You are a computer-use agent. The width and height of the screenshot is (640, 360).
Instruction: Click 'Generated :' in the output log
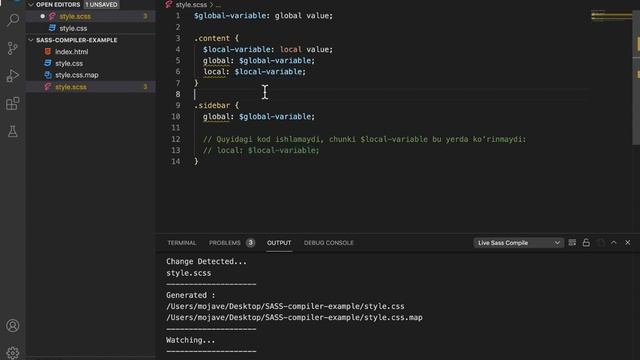point(190,295)
